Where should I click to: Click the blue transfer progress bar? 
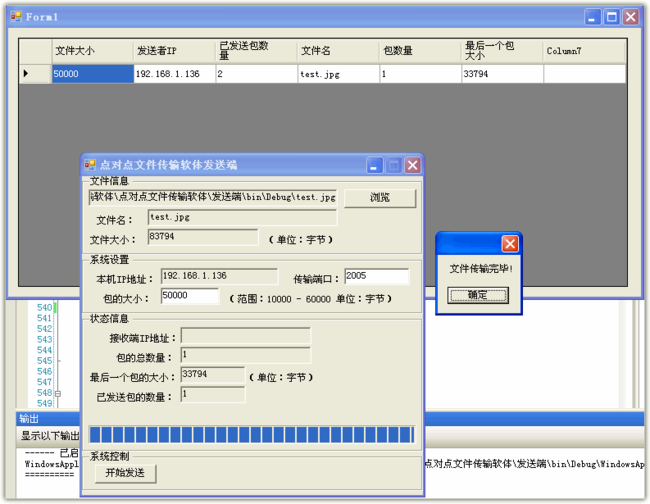(252, 435)
